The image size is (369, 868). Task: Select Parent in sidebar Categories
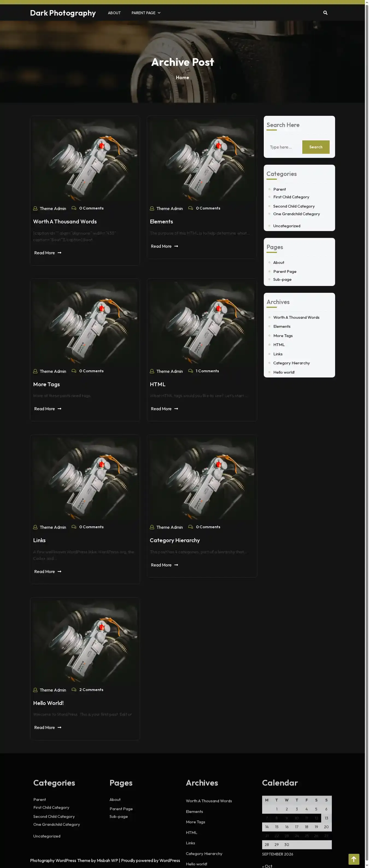pyautogui.click(x=280, y=189)
